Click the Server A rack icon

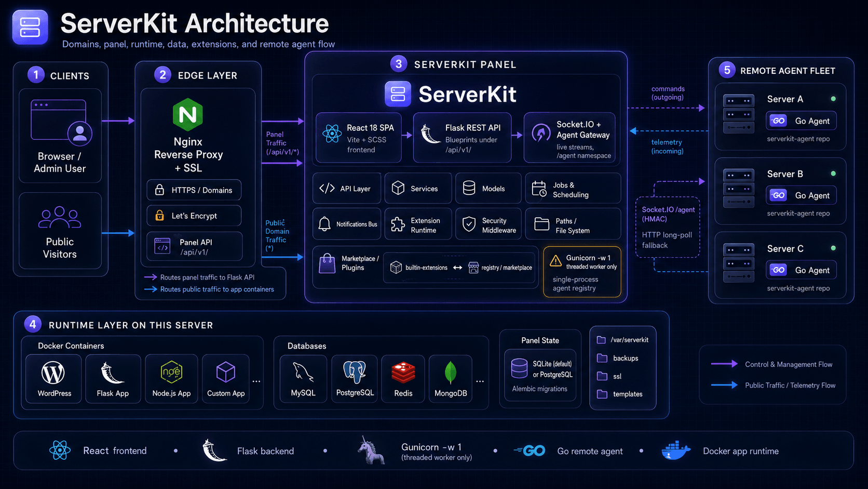(x=739, y=114)
